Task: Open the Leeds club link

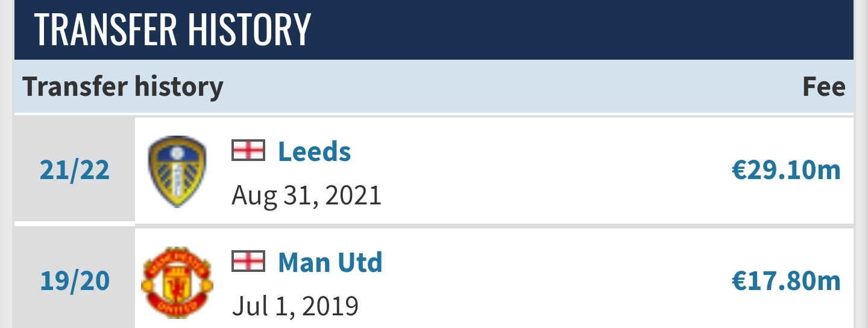Action: click(314, 151)
